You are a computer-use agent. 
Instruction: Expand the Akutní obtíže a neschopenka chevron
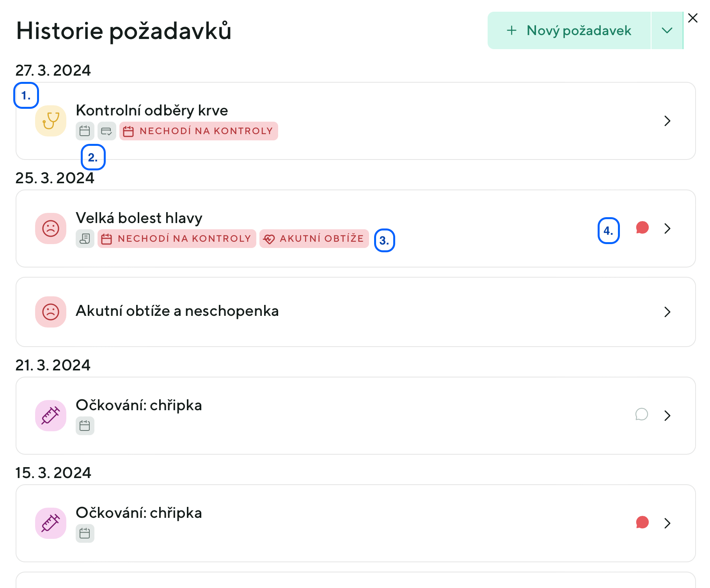[x=667, y=312]
